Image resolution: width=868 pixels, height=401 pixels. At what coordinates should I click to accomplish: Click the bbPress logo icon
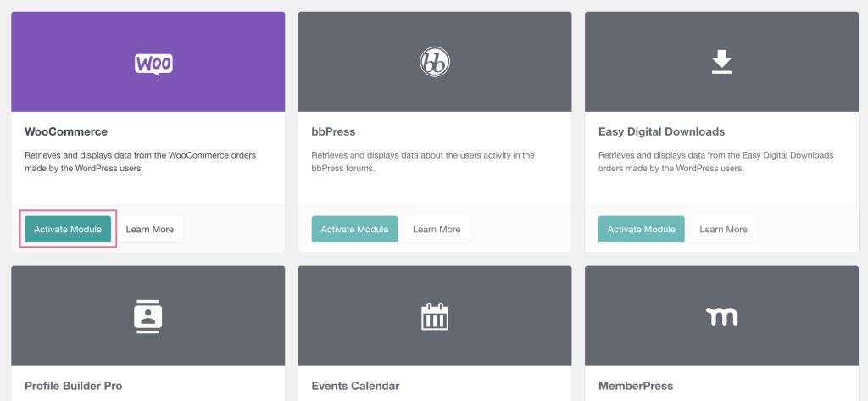click(x=435, y=62)
